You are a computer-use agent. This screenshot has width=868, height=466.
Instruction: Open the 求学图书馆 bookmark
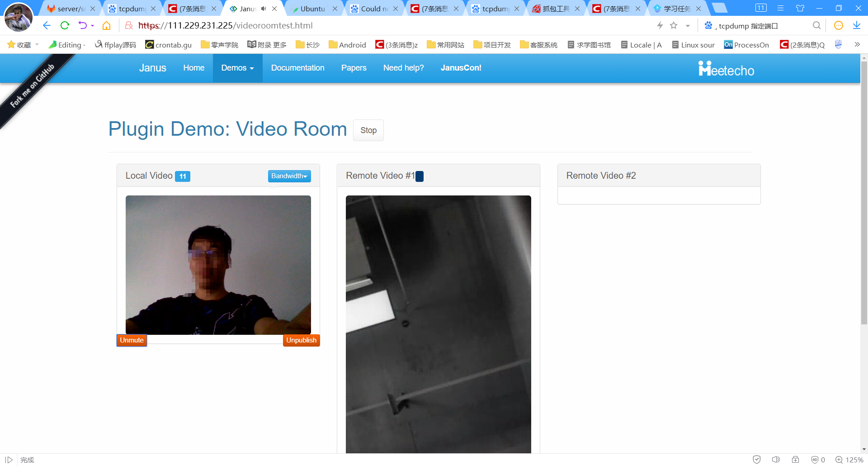tap(589, 44)
